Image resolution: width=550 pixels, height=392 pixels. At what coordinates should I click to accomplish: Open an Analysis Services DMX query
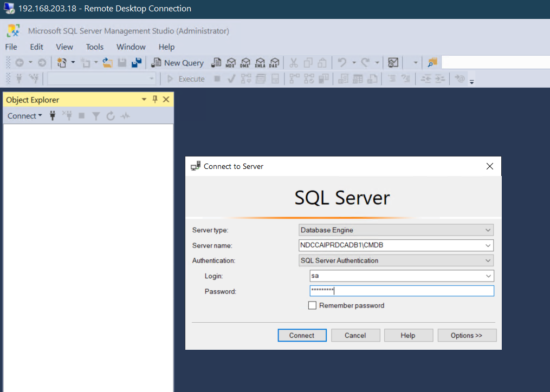point(245,63)
